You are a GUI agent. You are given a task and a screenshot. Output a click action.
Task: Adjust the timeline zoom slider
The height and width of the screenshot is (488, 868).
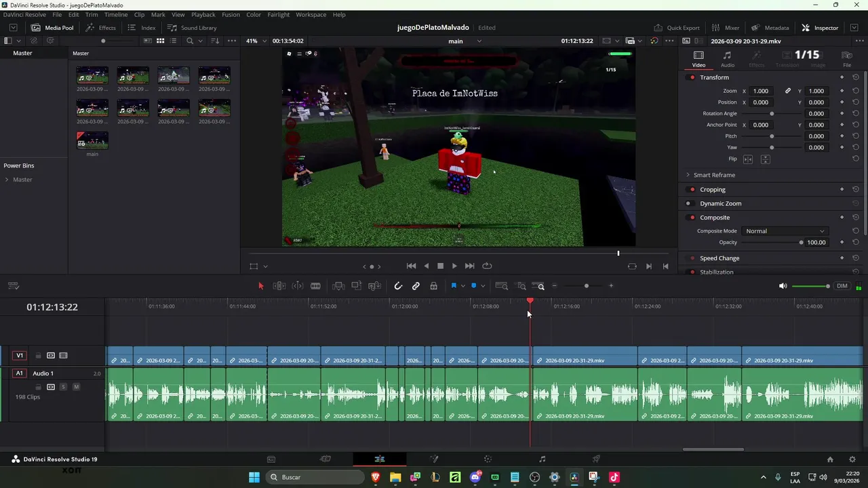(587, 286)
